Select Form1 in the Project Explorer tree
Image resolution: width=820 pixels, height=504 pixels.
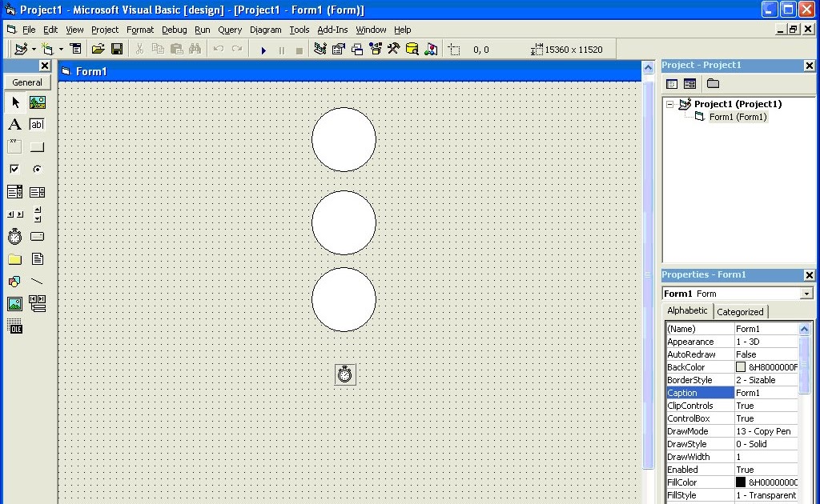coord(738,117)
